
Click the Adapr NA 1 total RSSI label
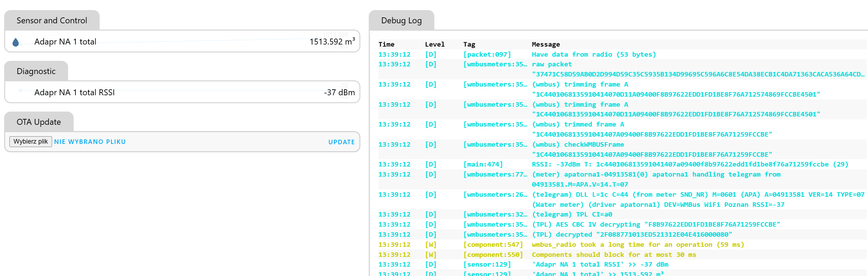[x=74, y=92]
